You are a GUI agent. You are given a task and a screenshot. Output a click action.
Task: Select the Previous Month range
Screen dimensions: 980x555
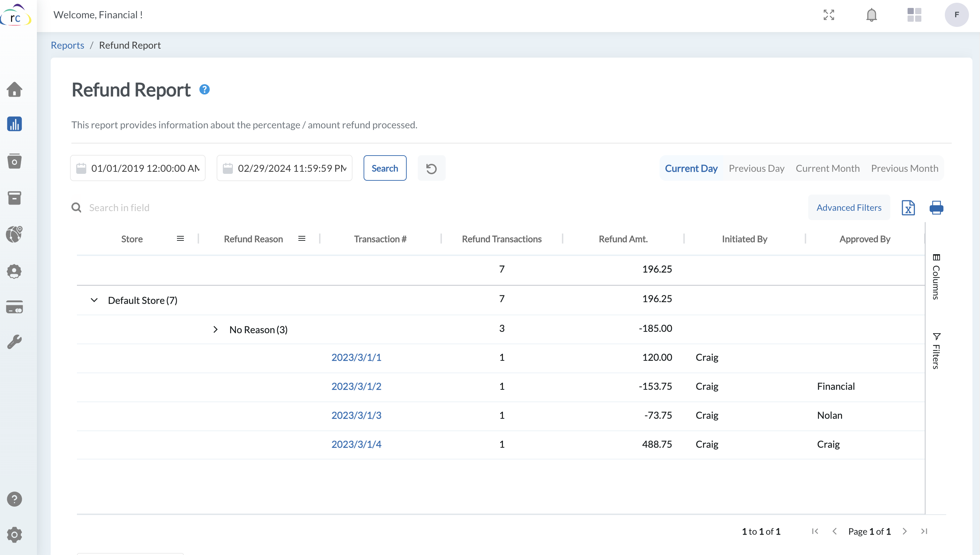pyautogui.click(x=904, y=168)
